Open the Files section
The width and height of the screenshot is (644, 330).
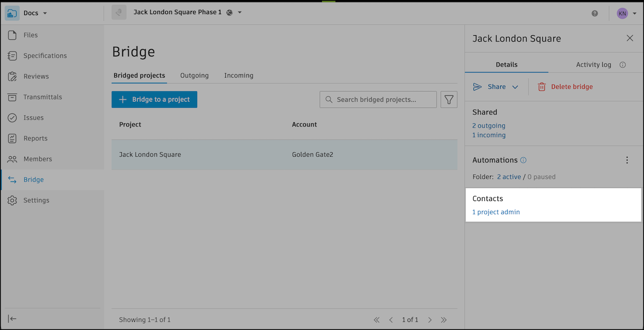point(30,35)
